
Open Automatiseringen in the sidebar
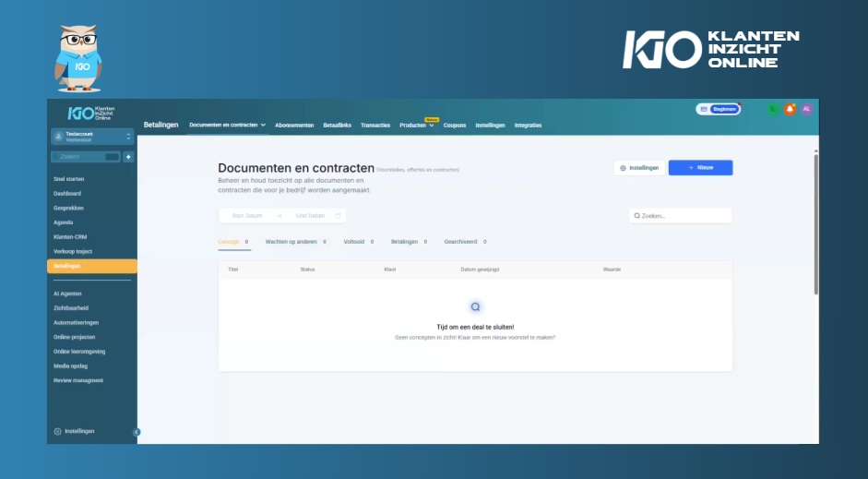pyautogui.click(x=76, y=322)
